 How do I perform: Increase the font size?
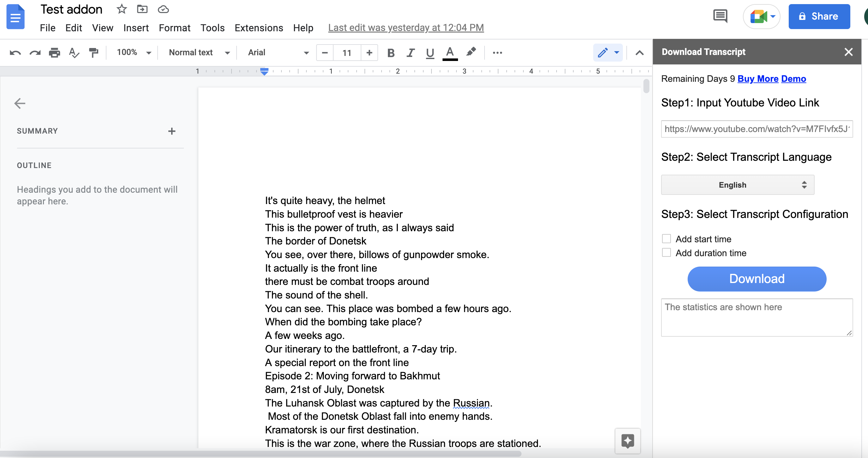(x=369, y=52)
